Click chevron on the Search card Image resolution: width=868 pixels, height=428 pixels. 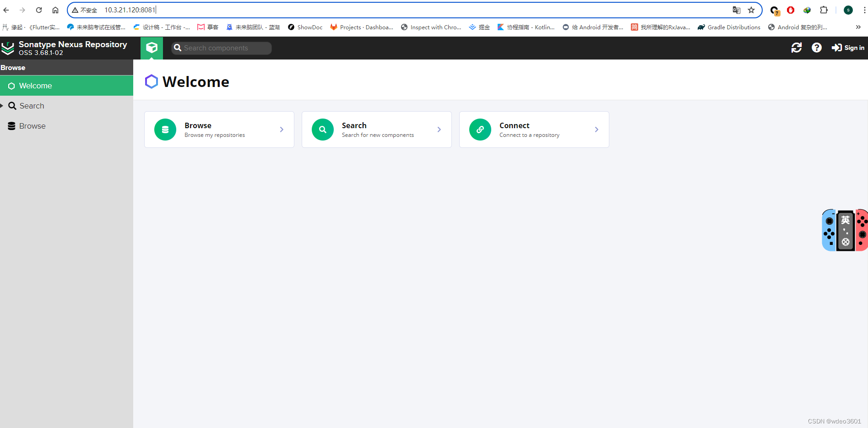[x=439, y=130]
